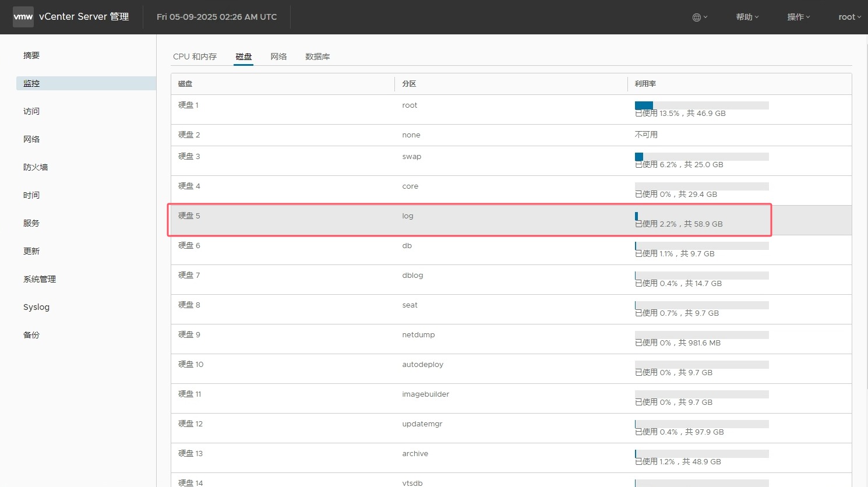The image size is (868, 487).
Task: Click the 分区 column header
Action: 409,84
